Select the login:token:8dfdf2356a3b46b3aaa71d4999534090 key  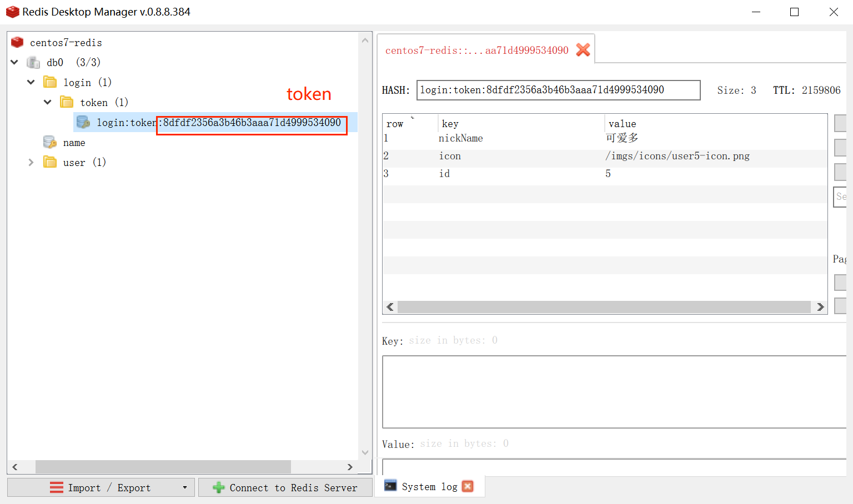219,122
